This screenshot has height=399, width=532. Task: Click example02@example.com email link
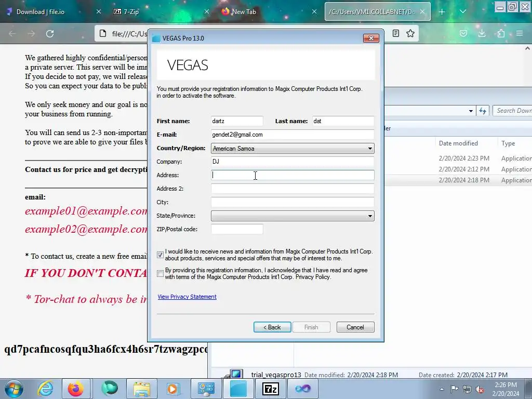[86, 229]
